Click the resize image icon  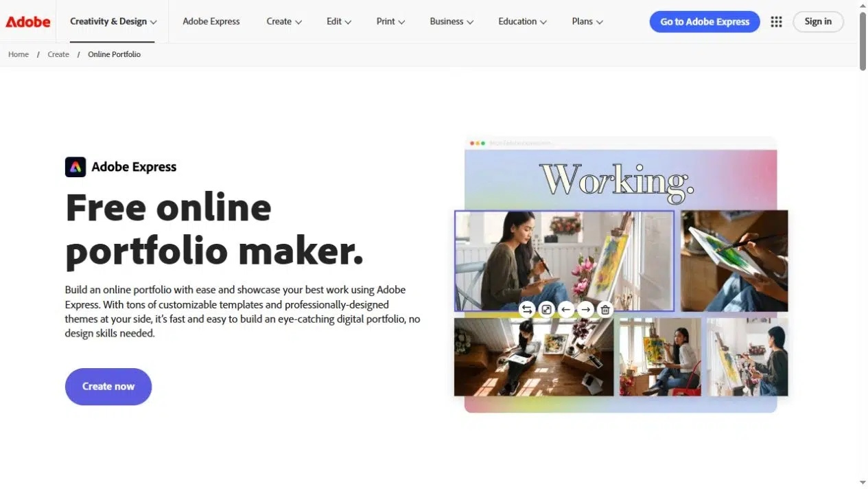pos(546,310)
